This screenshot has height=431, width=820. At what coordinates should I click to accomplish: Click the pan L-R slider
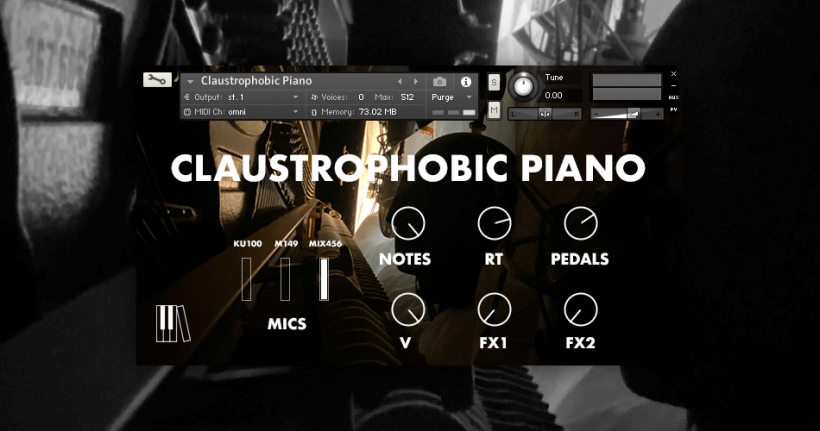click(x=545, y=114)
